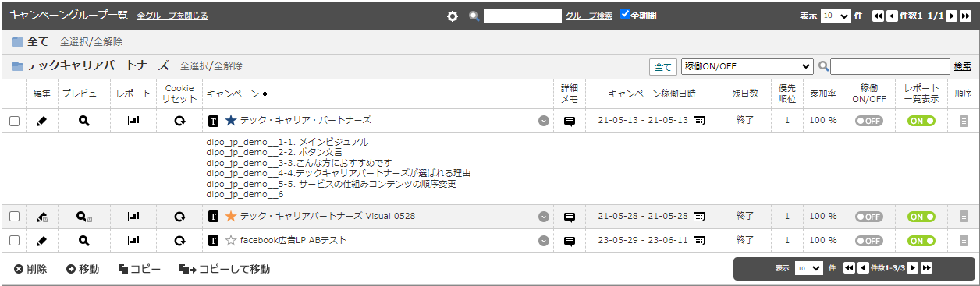
Task: Open the calendar icon beside 21-05-28 - 21-05-28
Action: [699, 217]
